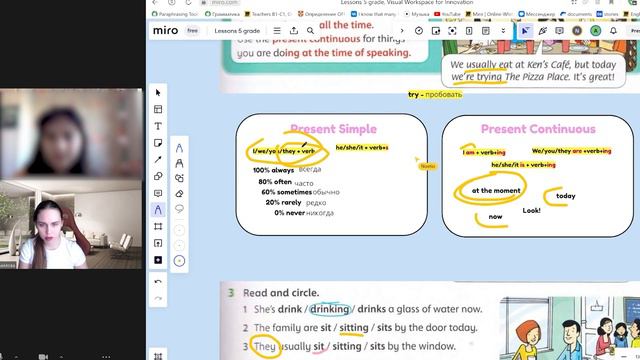Select the Frame tool
The width and height of the screenshot is (640, 360).
coord(158,227)
